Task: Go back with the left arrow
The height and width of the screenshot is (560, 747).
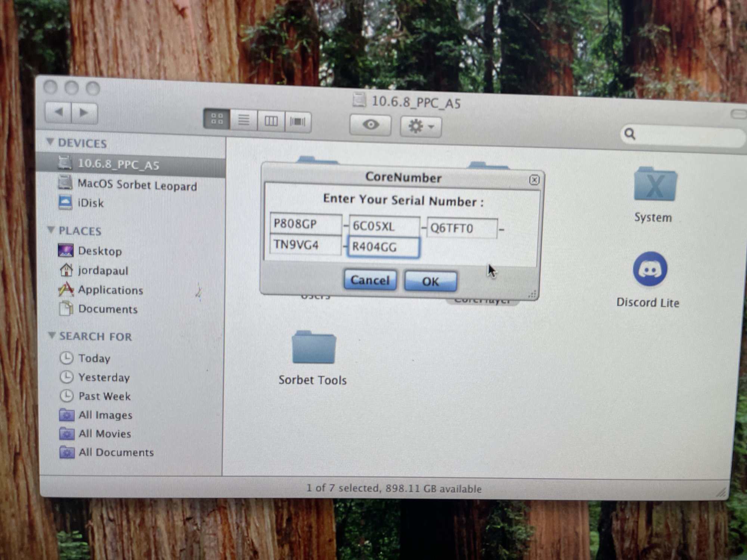Action: [x=59, y=112]
